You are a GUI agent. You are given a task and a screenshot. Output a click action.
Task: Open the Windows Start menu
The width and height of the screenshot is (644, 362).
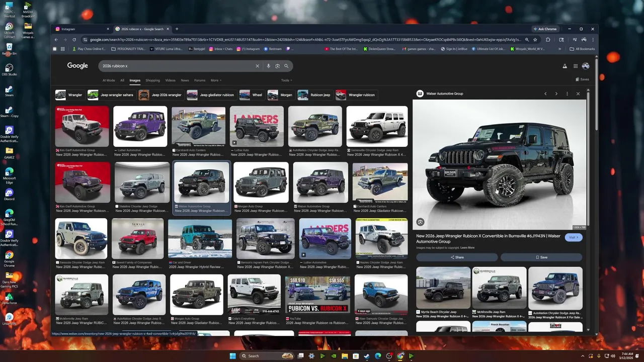pyautogui.click(x=232, y=356)
